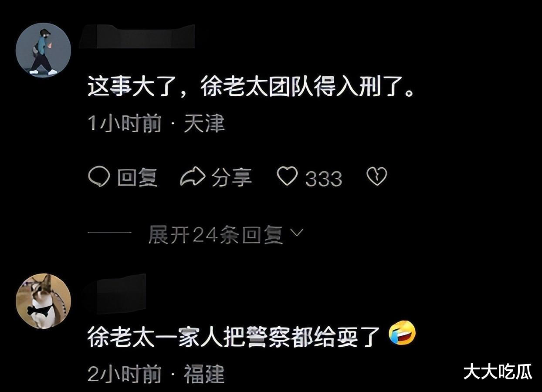The height and width of the screenshot is (392, 542).
Task: Click the 2小时前 · 福建 timestamp
Action: point(156,374)
